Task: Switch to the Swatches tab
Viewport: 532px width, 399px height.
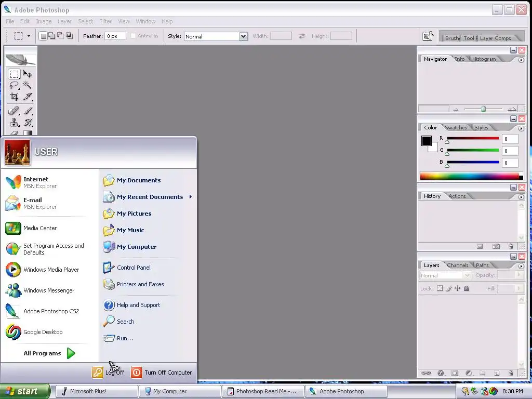Action: tap(456, 128)
